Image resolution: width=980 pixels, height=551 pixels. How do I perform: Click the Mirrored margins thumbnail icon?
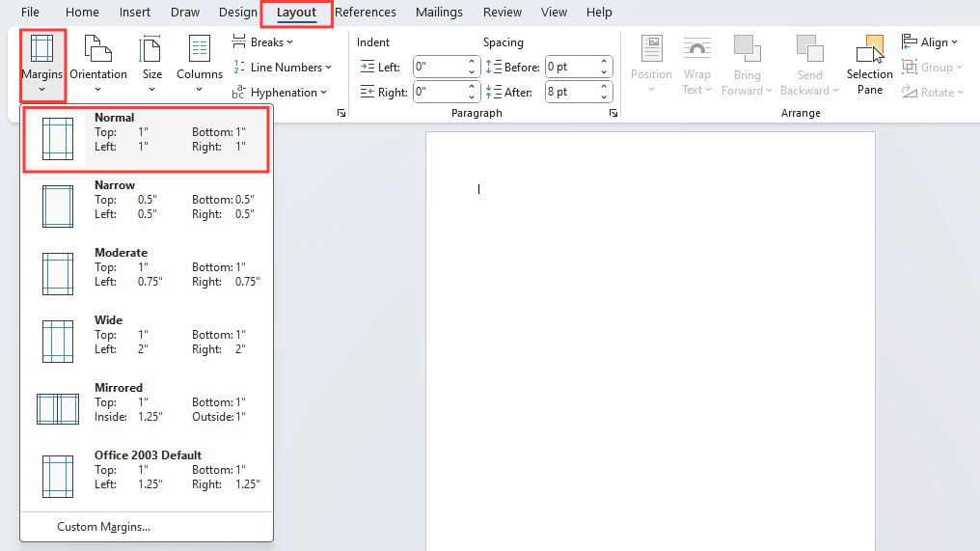[x=58, y=409]
